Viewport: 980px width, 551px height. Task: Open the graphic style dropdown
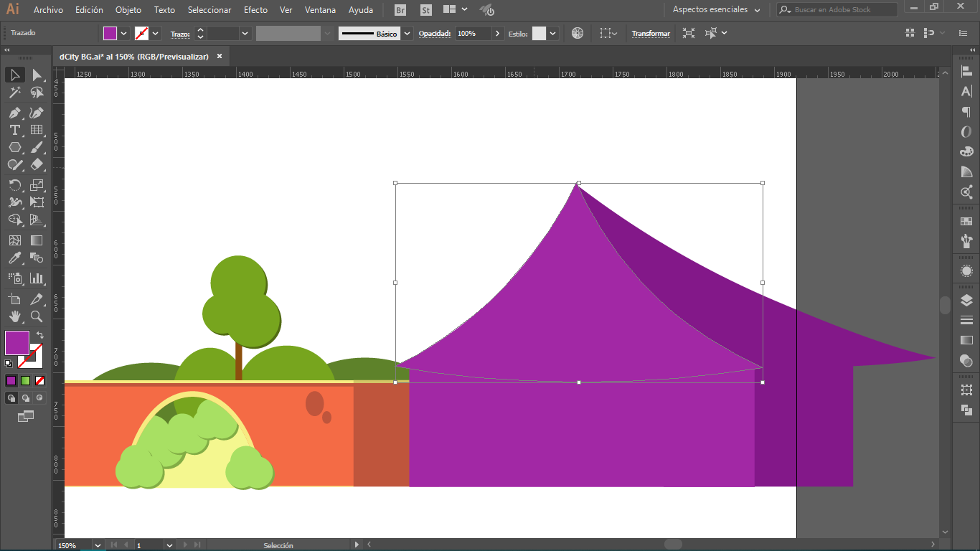tap(553, 33)
